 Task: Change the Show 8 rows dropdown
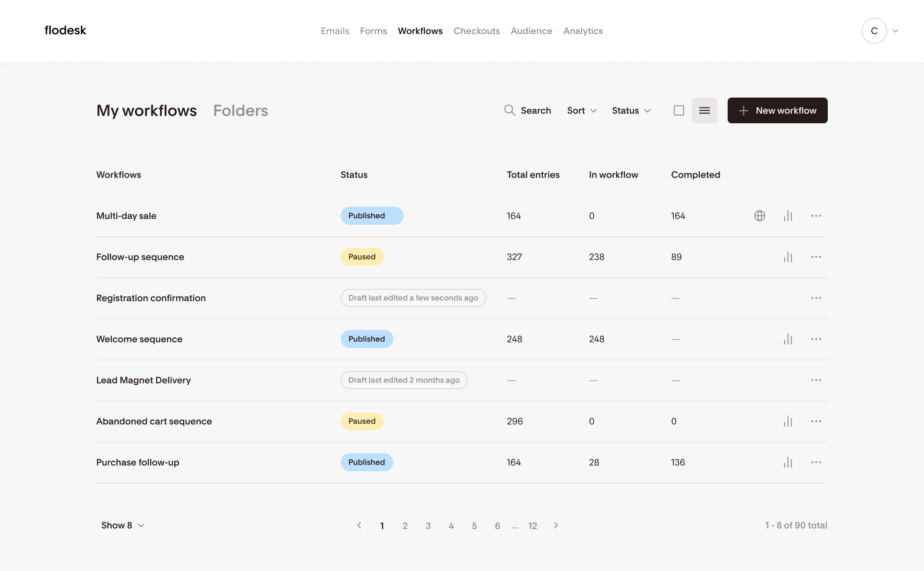coord(123,525)
